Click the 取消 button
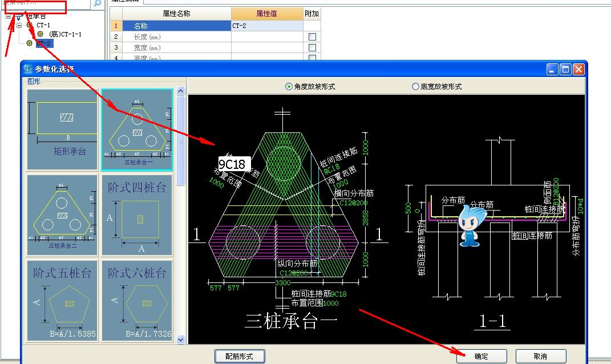Screen dimensions: 611x364 pyautogui.click(x=540, y=356)
